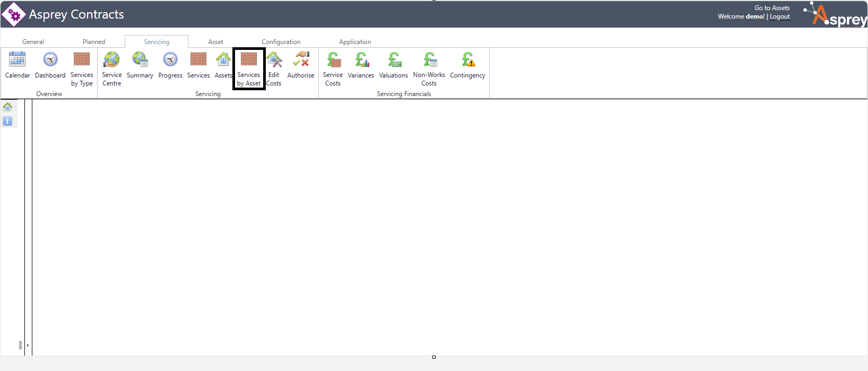Select the Services by Asset icon
This screenshot has width=868, height=371.
[249, 59]
